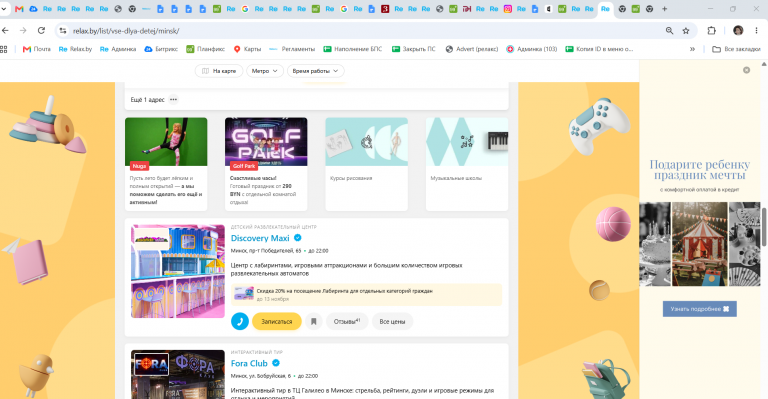Open the Все закладки folder

point(736,49)
